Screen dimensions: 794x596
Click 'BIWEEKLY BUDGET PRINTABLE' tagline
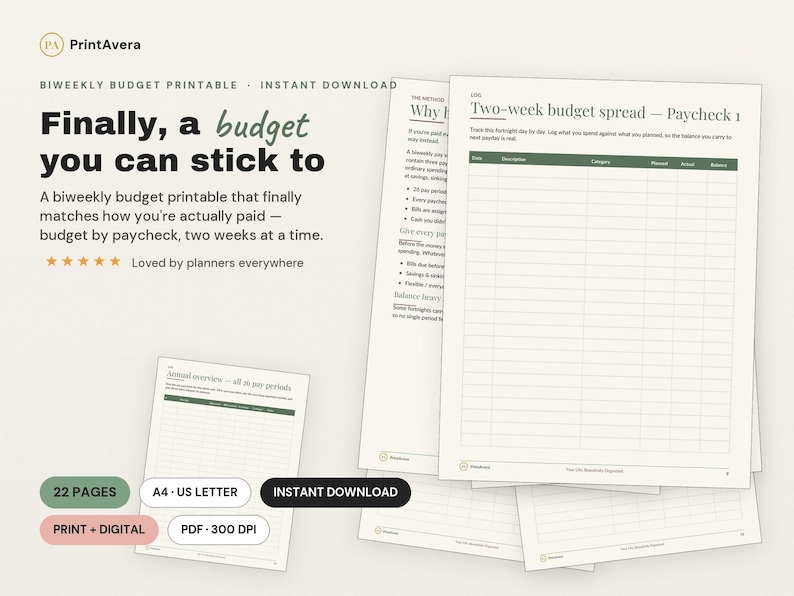(x=139, y=85)
